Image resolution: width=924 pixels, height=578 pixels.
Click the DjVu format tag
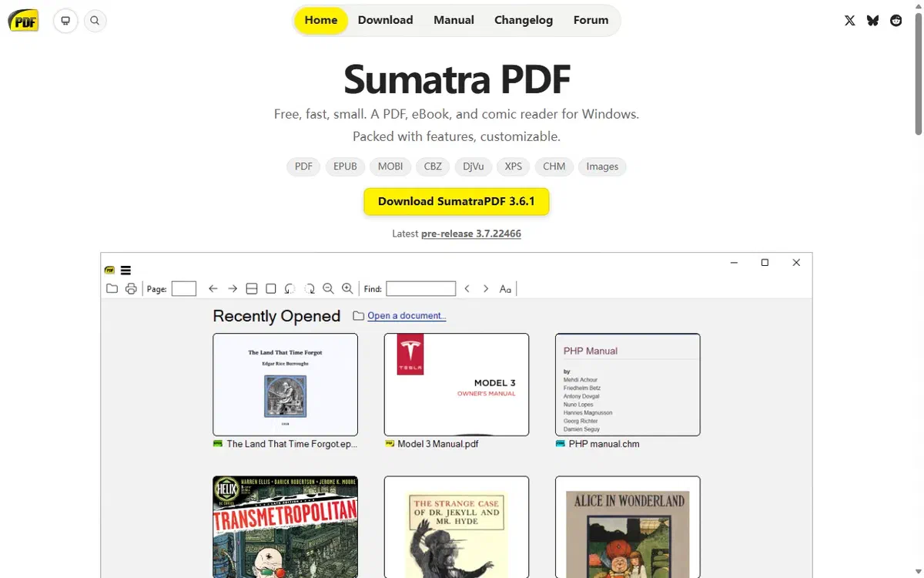(474, 166)
